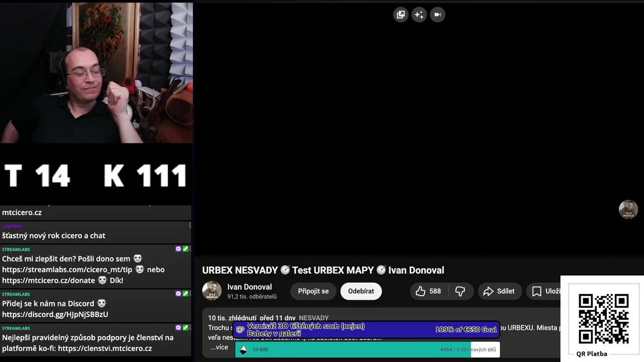
Task: Click the 109% of €650 Goal text
Action: pyautogui.click(x=466, y=330)
